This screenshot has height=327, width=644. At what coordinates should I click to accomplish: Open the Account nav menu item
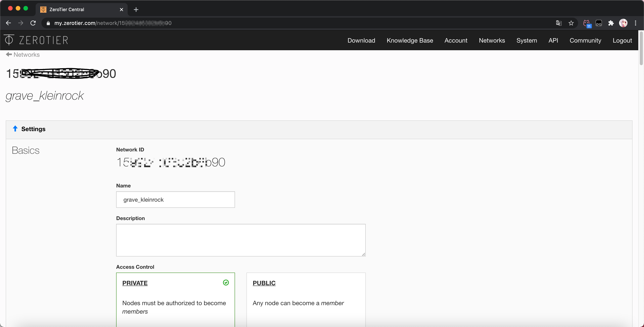pos(456,40)
